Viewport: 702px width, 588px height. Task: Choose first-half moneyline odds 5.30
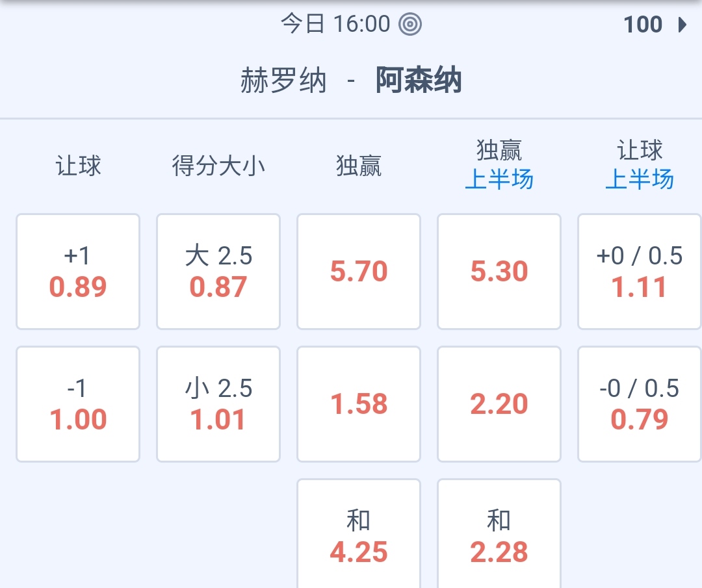499,272
